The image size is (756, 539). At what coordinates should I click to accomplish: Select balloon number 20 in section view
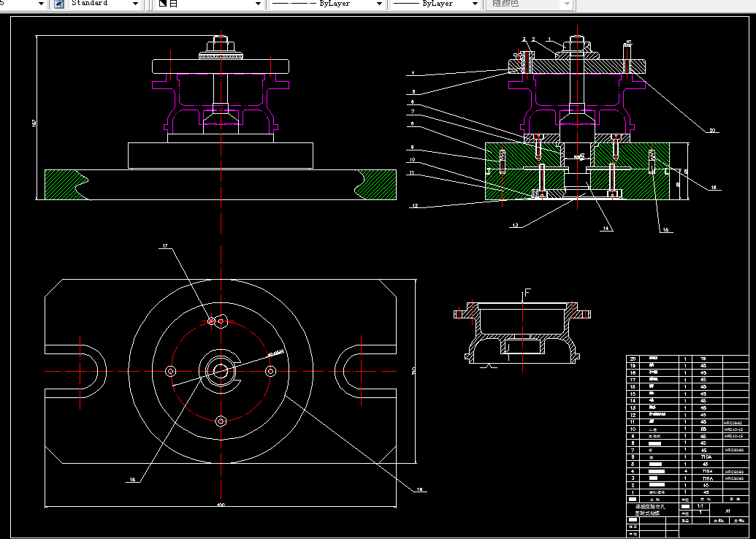pyautogui.click(x=712, y=130)
